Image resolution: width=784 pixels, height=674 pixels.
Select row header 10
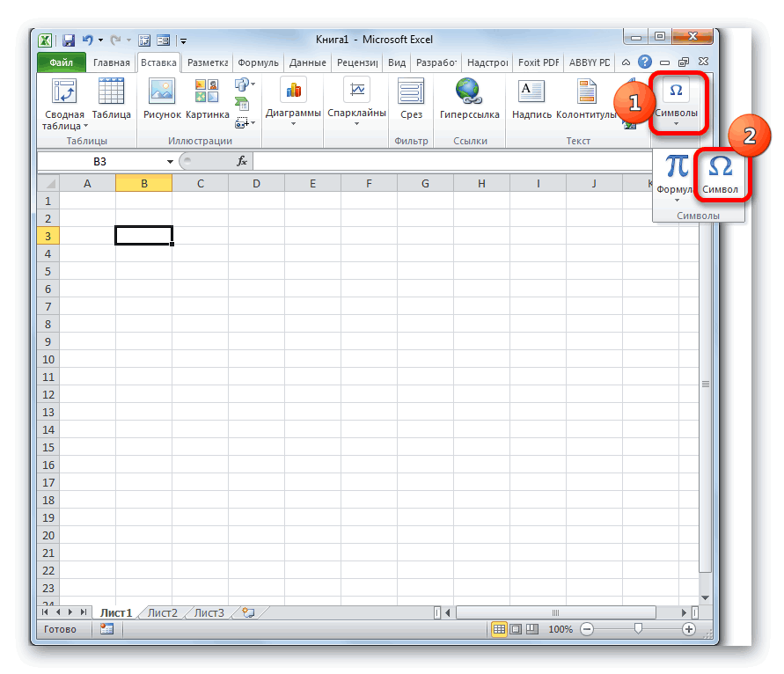point(48,360)
